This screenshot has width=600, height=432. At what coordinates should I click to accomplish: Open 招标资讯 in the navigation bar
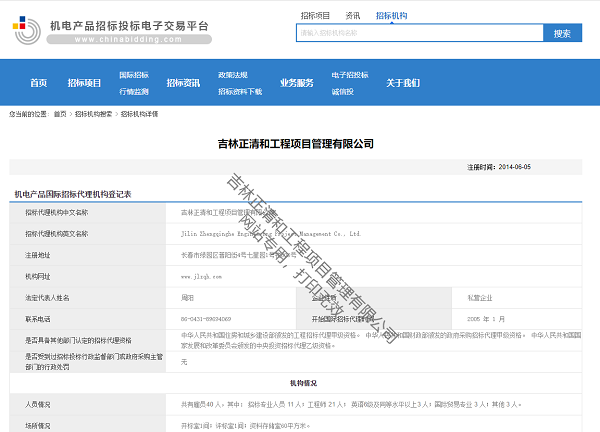point(183,83)
